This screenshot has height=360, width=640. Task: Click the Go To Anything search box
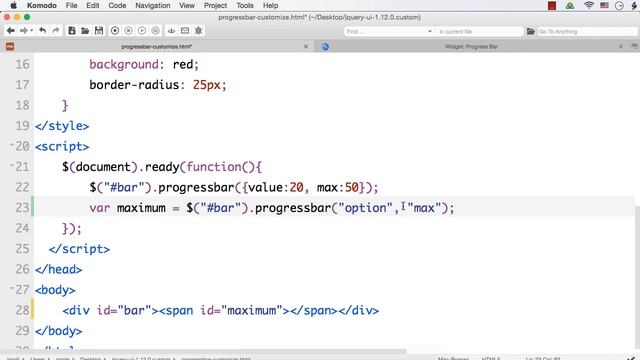coord(587,31)
